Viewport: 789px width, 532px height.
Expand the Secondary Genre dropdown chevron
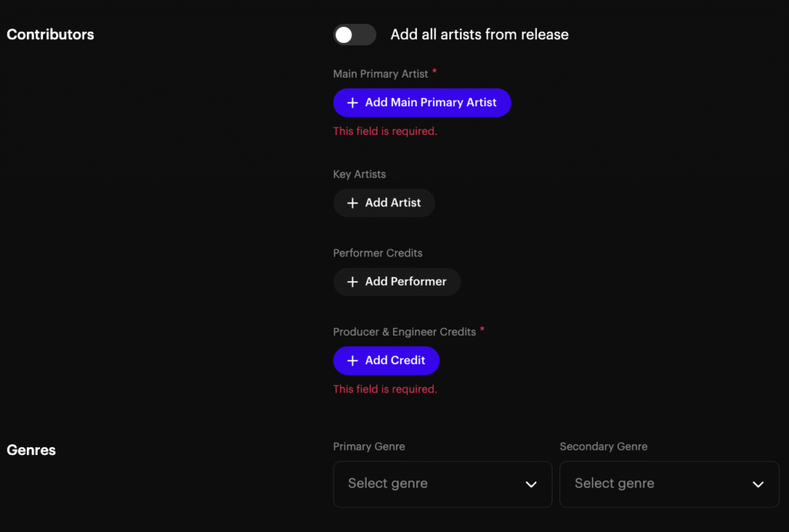(758, 484)
